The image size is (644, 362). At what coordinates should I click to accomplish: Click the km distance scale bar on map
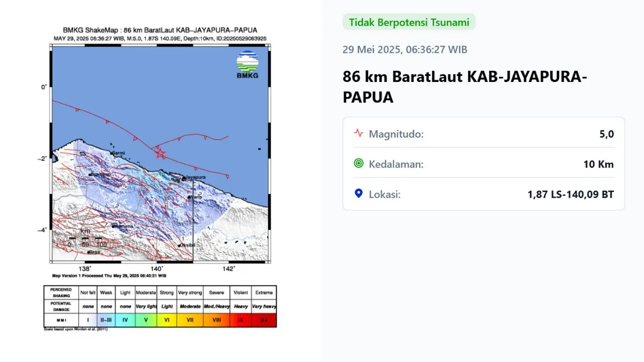[x=85, y=238]
